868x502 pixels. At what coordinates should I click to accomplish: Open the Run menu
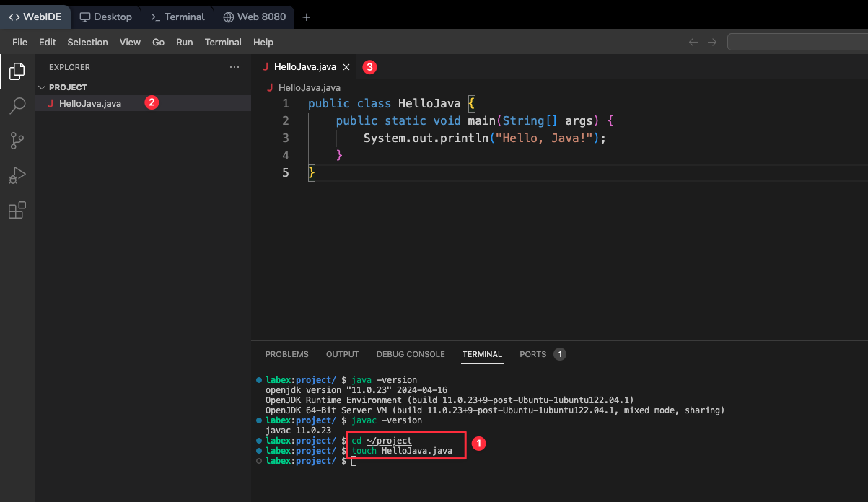click(x=185, y=42)
